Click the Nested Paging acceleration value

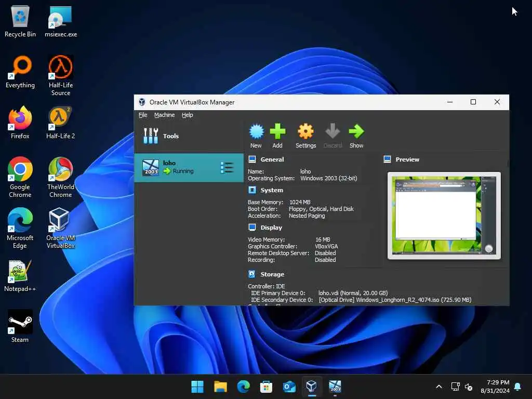pyautogui.click(x=307, y=216)
